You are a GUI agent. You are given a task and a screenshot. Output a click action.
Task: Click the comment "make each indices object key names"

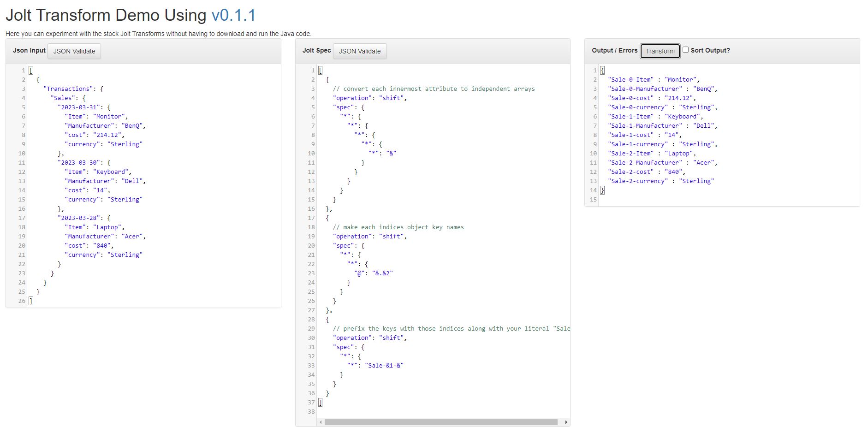(398, 227)
